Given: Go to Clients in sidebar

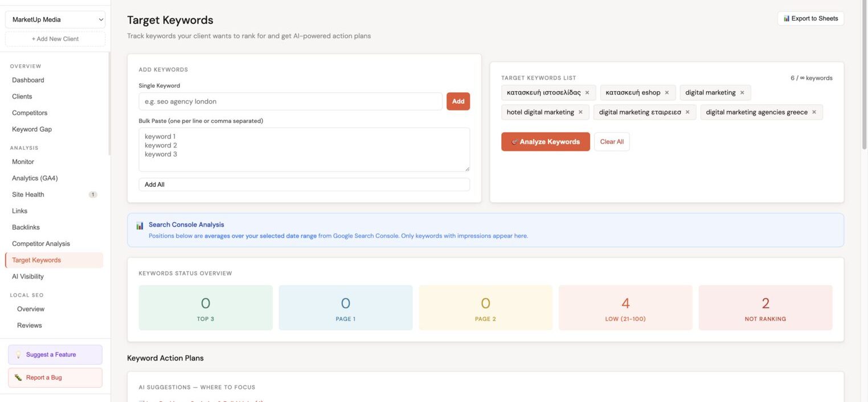Looking at the screenshot, I should [22, 97].
